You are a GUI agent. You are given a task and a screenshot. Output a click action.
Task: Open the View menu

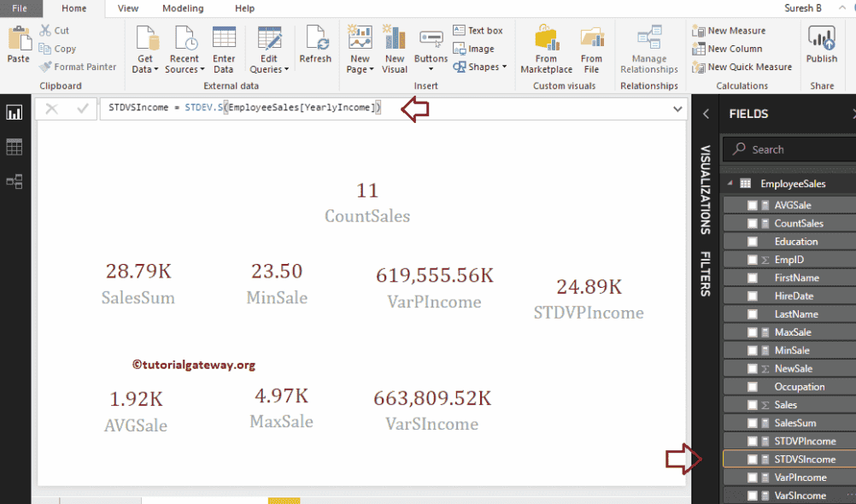tap(127, 9)
